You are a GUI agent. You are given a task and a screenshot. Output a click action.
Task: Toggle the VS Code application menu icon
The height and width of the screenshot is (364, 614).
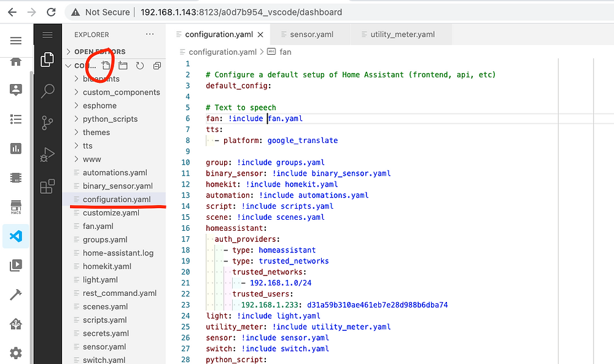(x=47, y=35)
